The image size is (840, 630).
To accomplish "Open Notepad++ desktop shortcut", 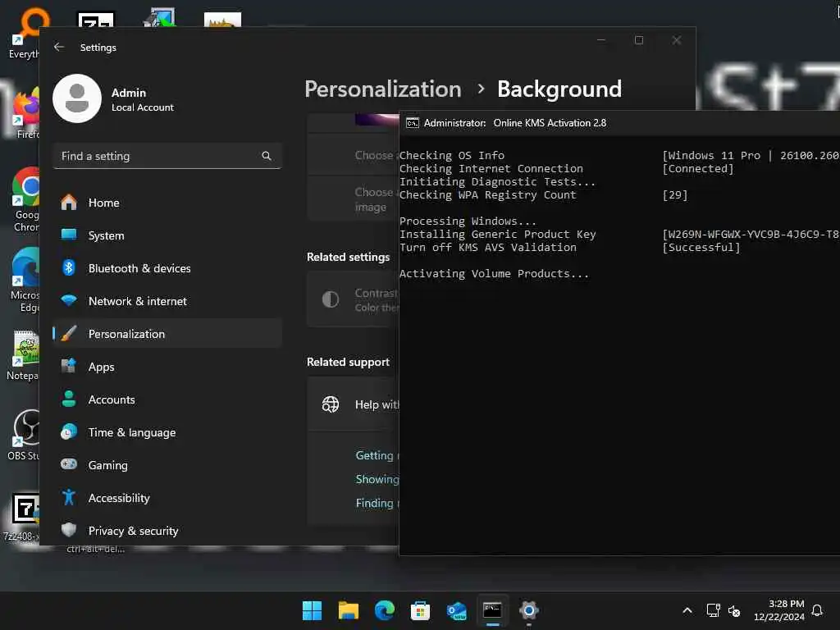I will tap(24, 355).
